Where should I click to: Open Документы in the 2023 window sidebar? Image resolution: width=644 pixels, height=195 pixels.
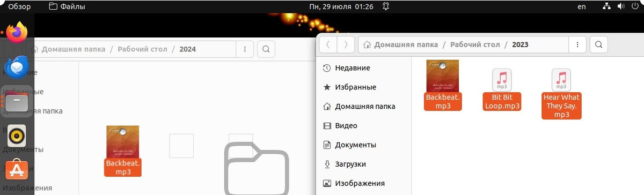coord(363,145)
